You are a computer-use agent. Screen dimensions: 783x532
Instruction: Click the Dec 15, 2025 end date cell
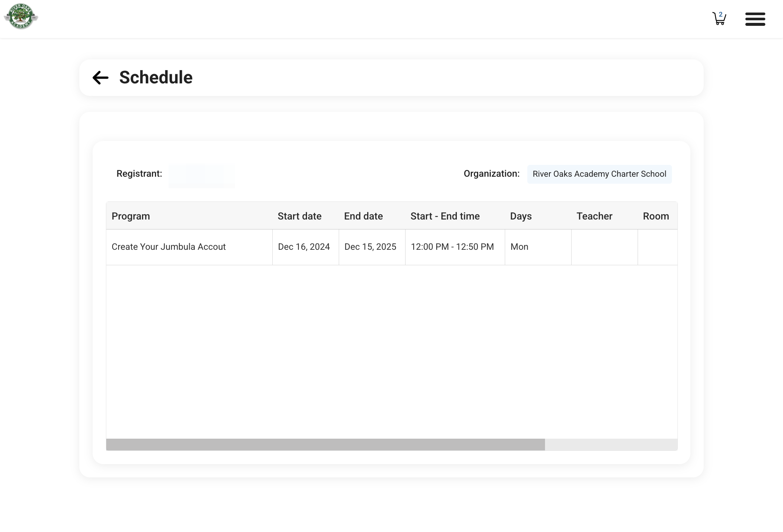372,247
